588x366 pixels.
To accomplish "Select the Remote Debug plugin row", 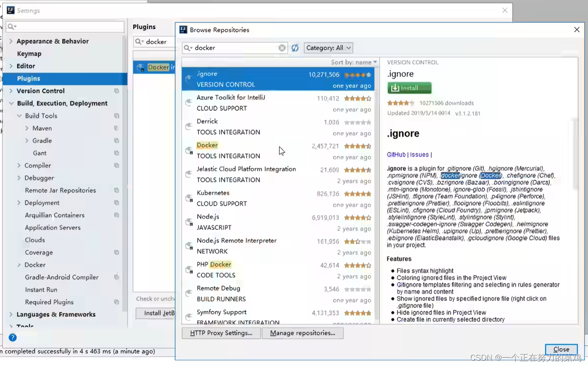I will tap(278, 293).
